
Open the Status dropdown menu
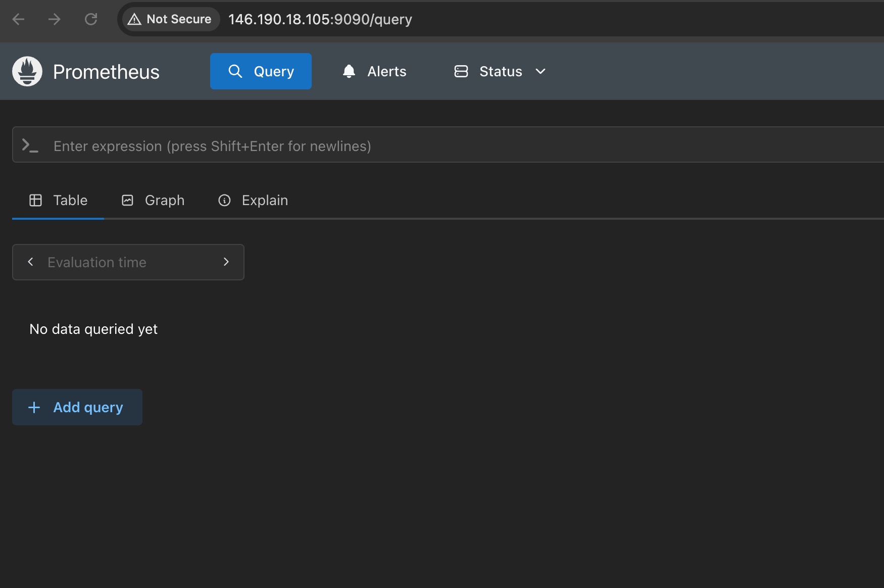[x=540, y=72]
